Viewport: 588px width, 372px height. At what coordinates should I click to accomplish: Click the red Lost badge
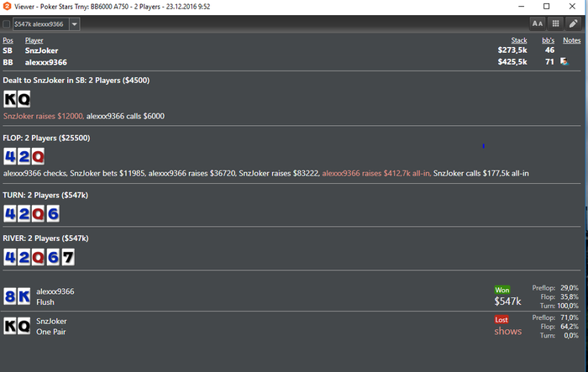point(501,319)
